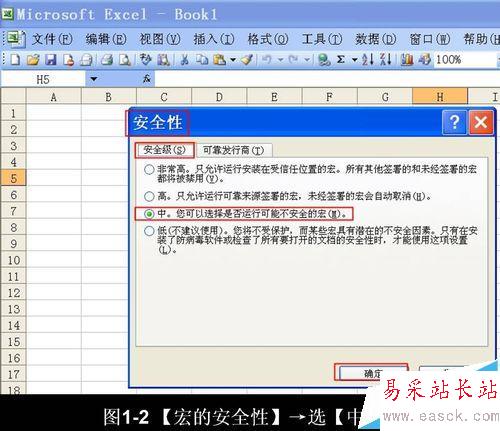Open the 100% zoom combo box
Screen dimensions: 500x431
point(467,60)
